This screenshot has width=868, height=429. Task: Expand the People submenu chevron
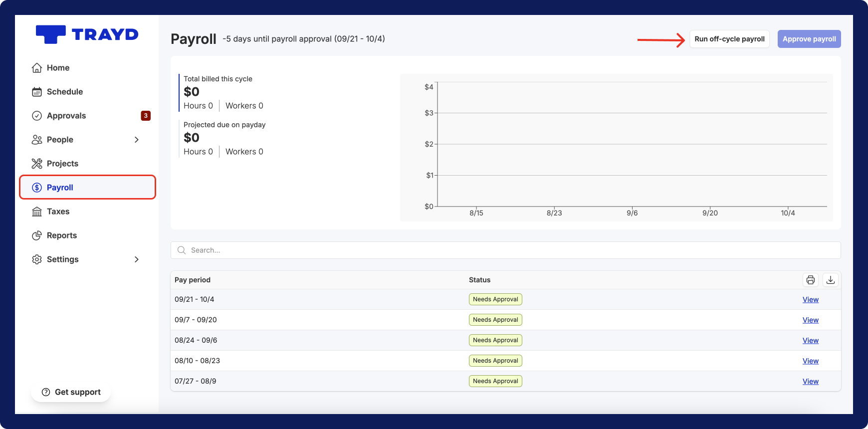pyautogui.click(x=137, y=140)
